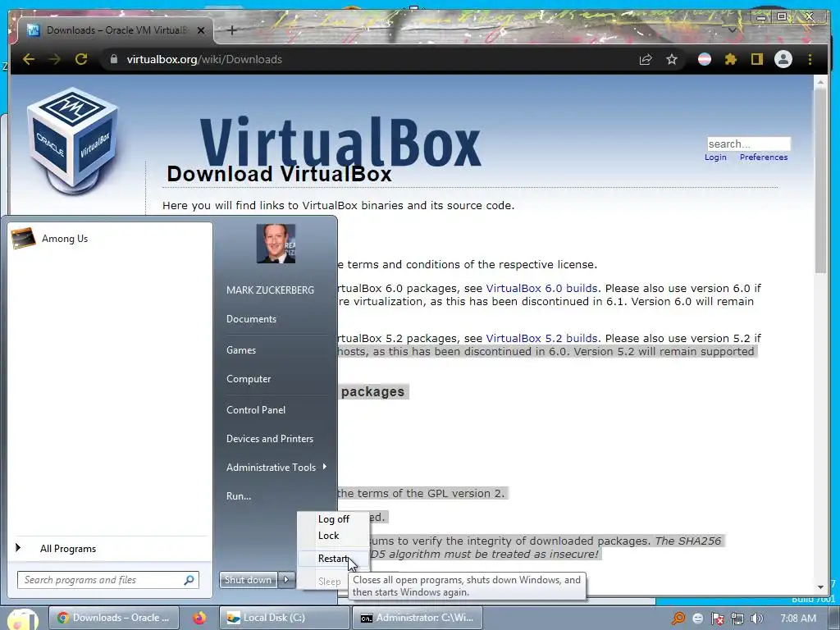Image resolution: width=840 pixels, height=630 pixels.
Task: Choose Lock in power menu
Action: (328, 536)
